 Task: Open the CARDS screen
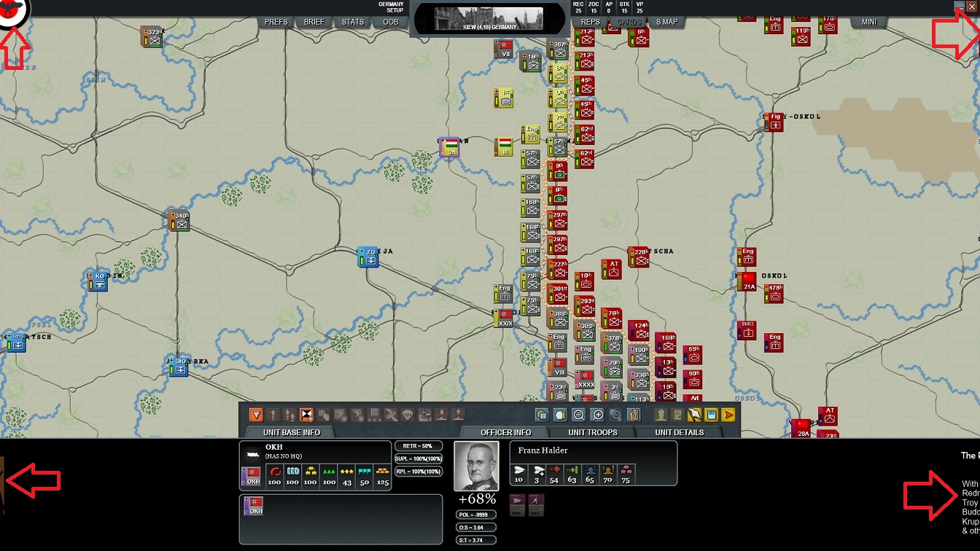(629, 22)
